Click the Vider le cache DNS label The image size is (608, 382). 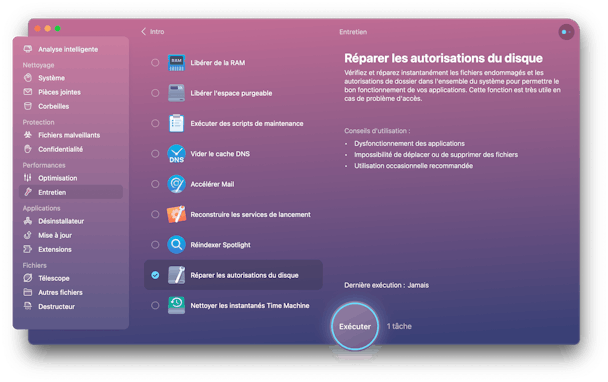coord(220,154)
